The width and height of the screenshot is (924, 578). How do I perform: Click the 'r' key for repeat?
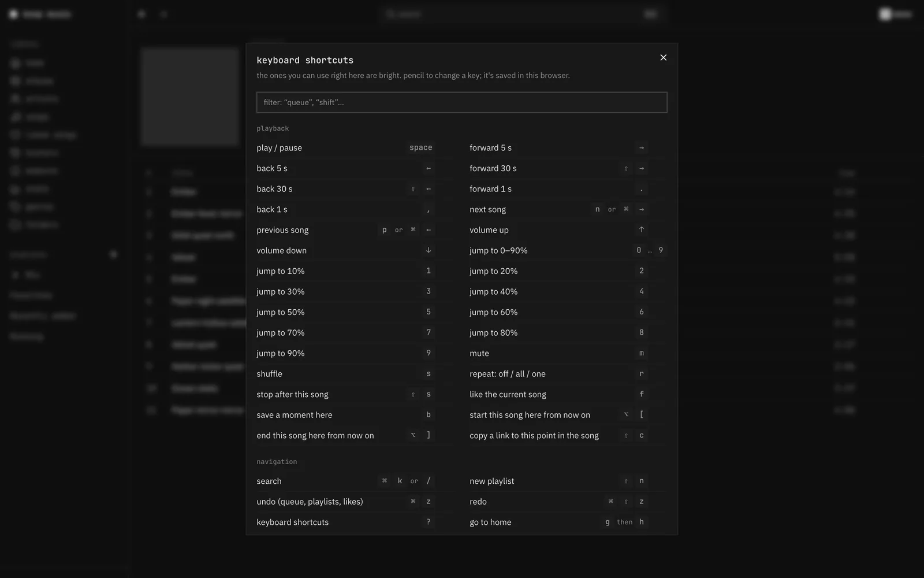(641, 374)
